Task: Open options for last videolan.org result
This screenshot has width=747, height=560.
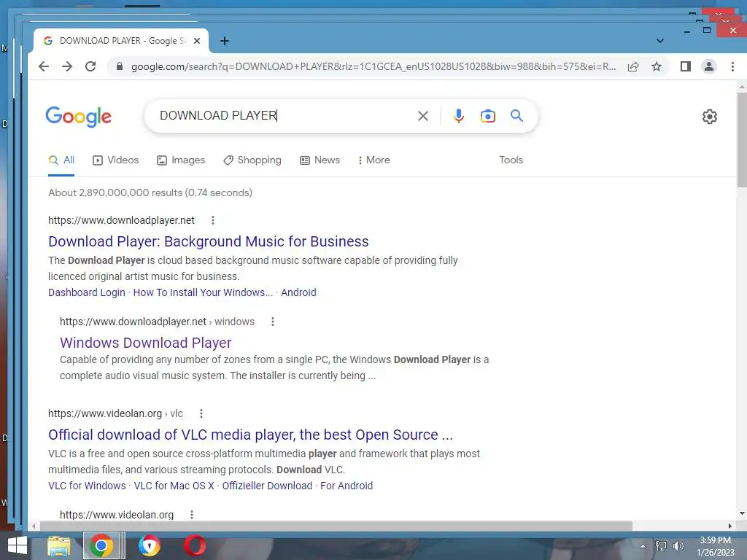Action: pos(192,515)
